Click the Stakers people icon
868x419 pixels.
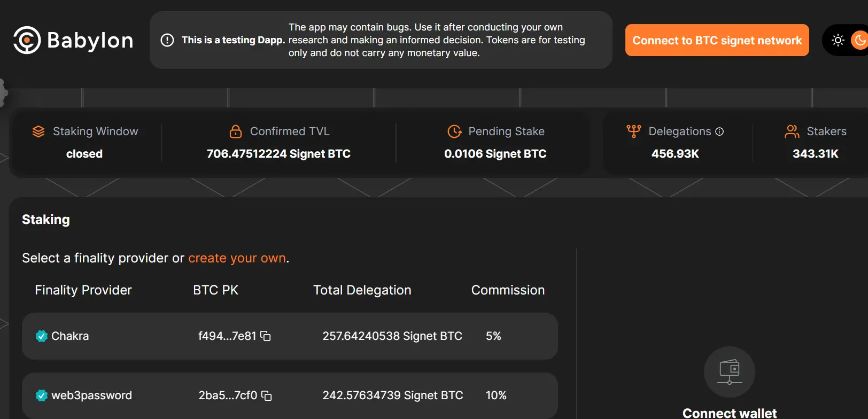coord(792,131)
